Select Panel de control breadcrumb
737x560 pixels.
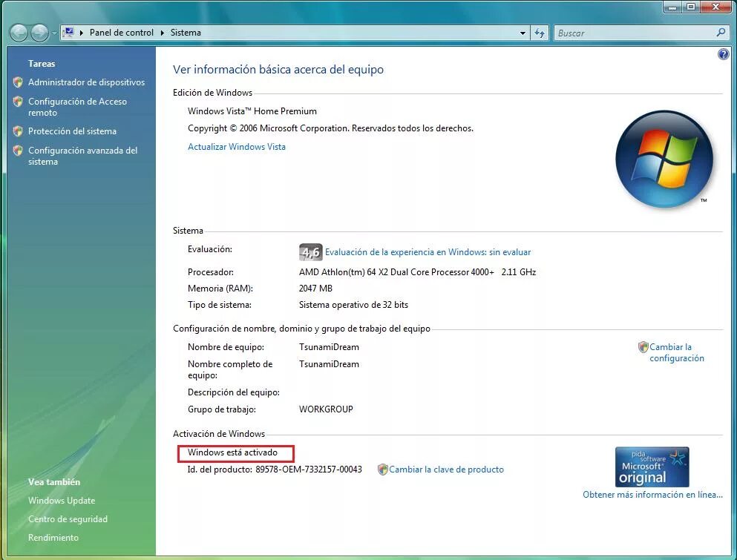121,33
